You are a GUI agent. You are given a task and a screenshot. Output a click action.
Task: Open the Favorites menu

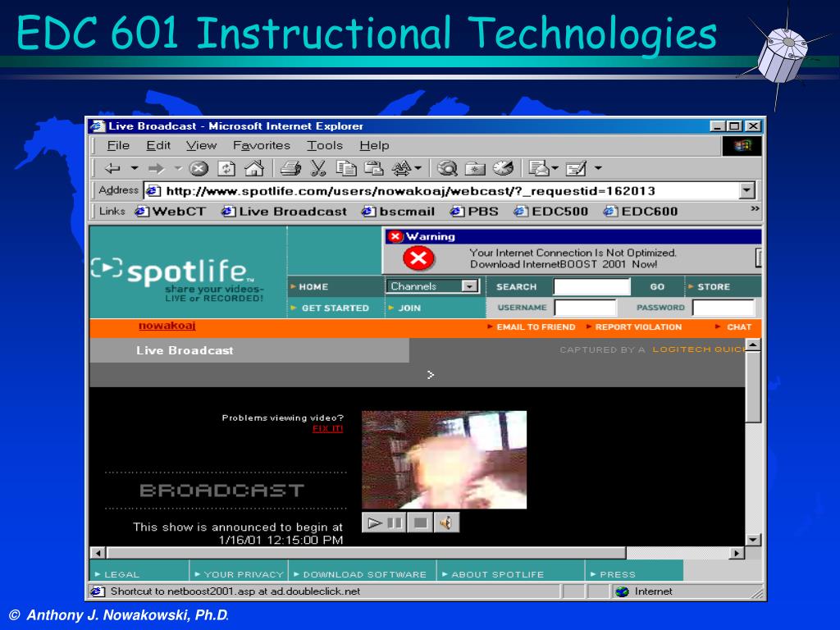(x=262, y=146)
